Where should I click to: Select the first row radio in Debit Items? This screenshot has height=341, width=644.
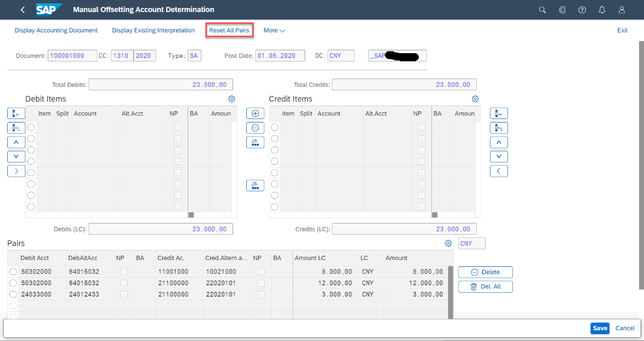[31, 127]
